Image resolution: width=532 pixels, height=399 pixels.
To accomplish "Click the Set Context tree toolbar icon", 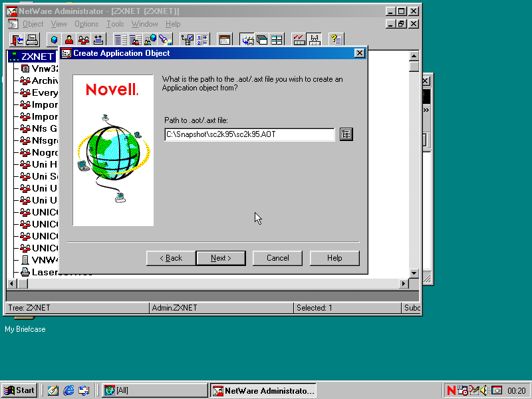I will [188, 40].
